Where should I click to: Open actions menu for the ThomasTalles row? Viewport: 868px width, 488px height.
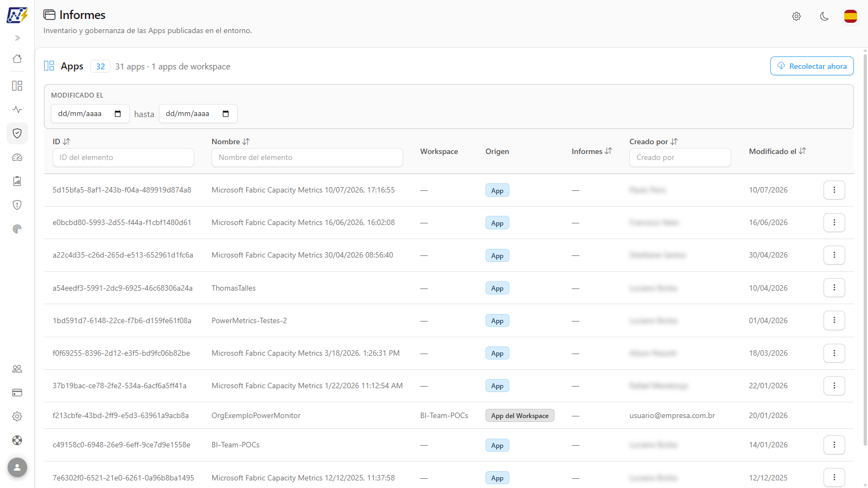click(x=834, y=287)
